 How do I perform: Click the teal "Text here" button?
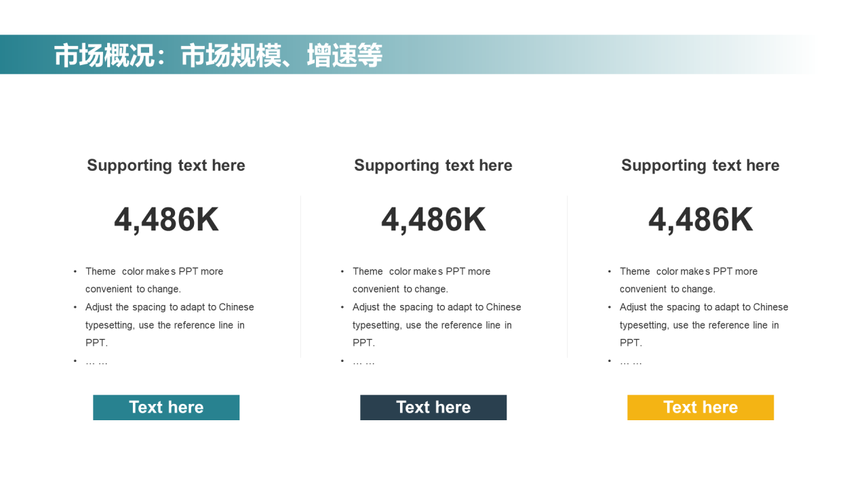166,407
